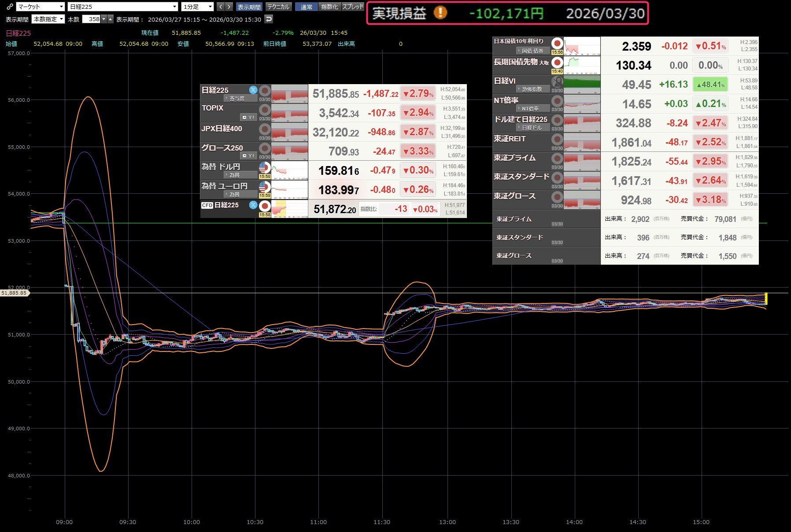Click the X icon on CFD 日経225 row
This screenshot has width=791, height=532.
pos(253,205)
